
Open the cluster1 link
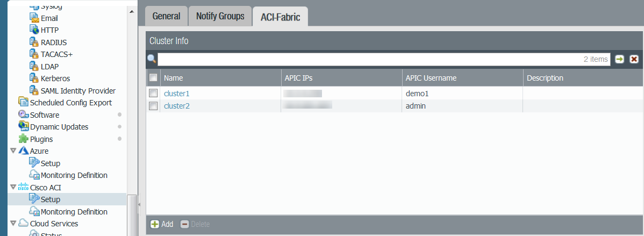pos(177,94)
